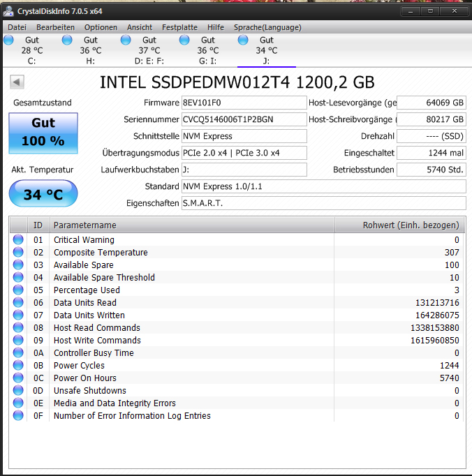Select the Composite Temperature parameter name

click(101, 252)
